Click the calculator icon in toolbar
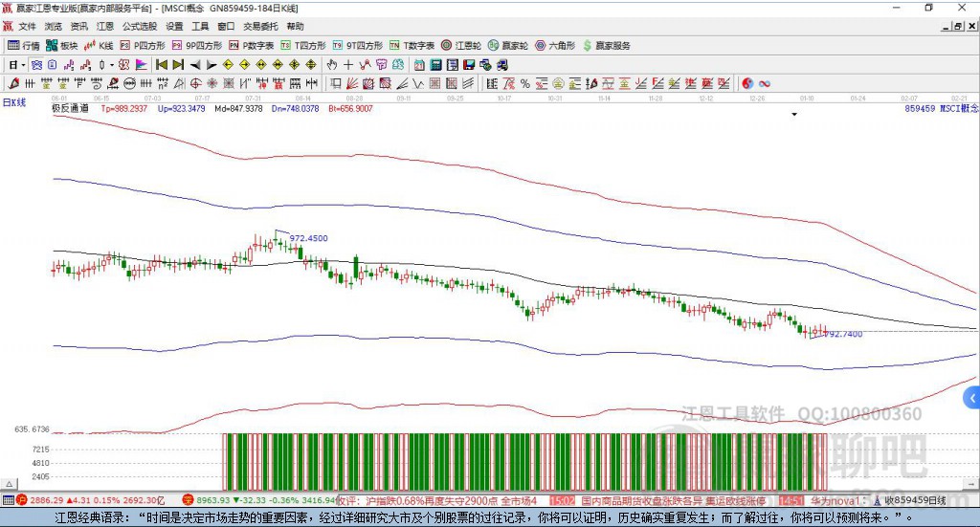This screenshot has height=527, width=980. pyautogui.click(x=435, y=65)
